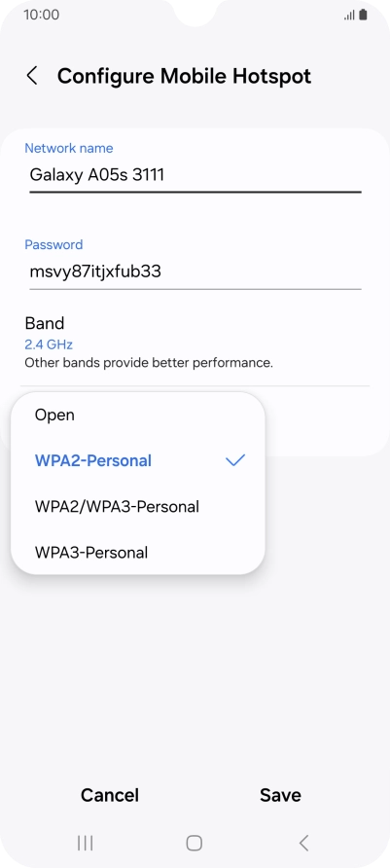Tap the recent apps navigation icon
The height and width of the screenshot is (868, 390).
point(86,843)
